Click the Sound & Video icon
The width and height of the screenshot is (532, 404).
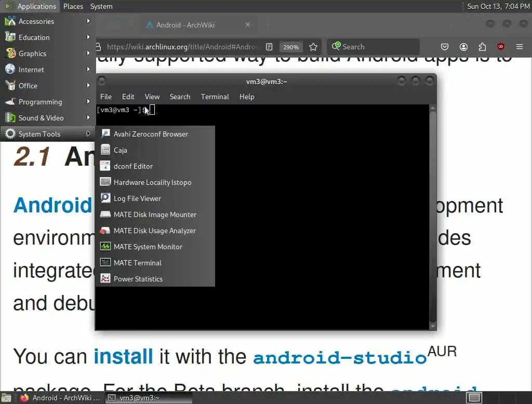[10, 118]
